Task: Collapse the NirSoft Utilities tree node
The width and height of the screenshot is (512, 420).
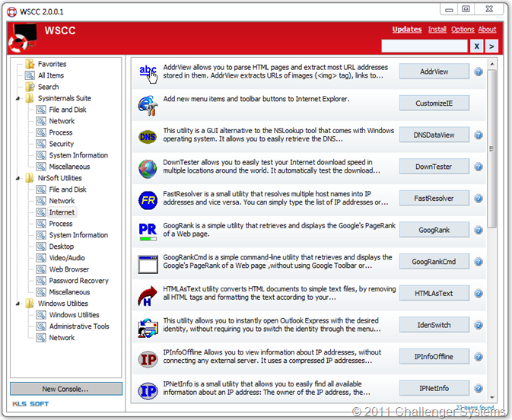Action: pos(18,178)
